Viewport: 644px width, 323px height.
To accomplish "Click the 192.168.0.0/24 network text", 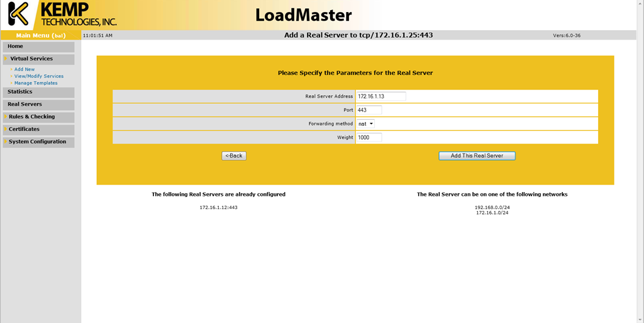I will click(x=492, y=208).
